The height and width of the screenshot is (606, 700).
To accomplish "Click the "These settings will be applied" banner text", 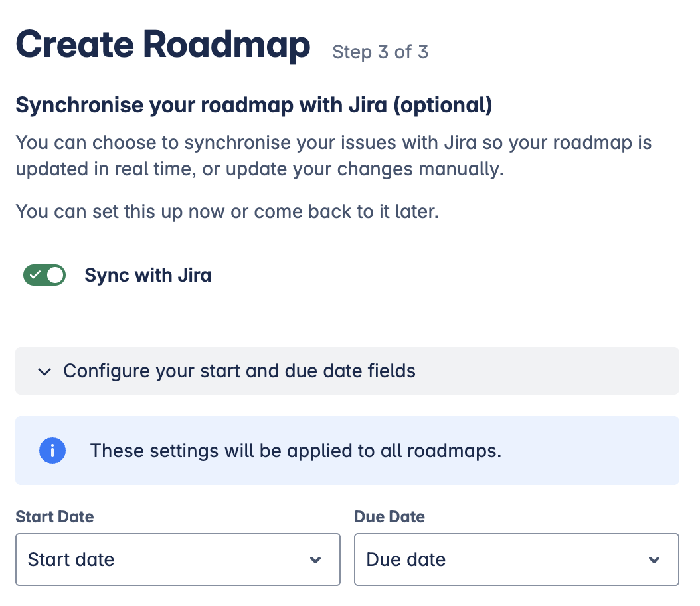I will click(x=296, y=451).
